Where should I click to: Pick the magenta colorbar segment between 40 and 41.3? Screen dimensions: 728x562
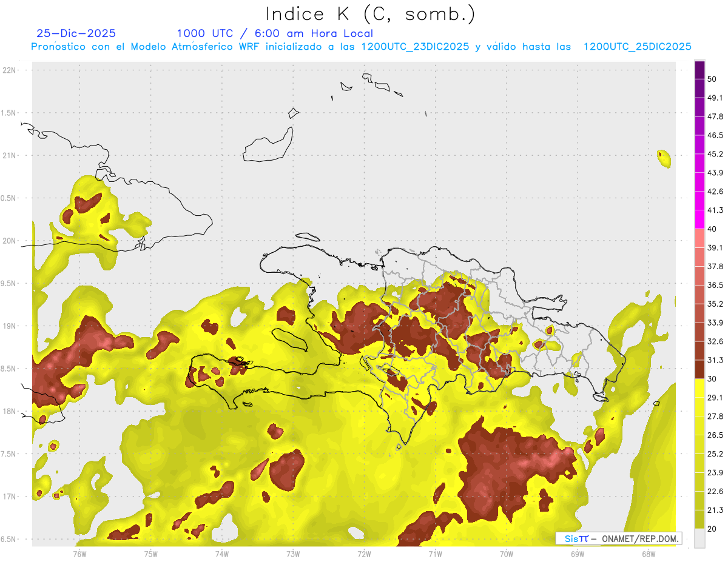[x=699, y=219]
